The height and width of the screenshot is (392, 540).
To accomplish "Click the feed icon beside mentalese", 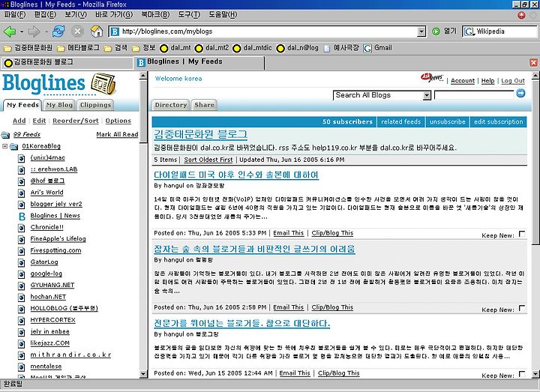I will tap(21, 367).
